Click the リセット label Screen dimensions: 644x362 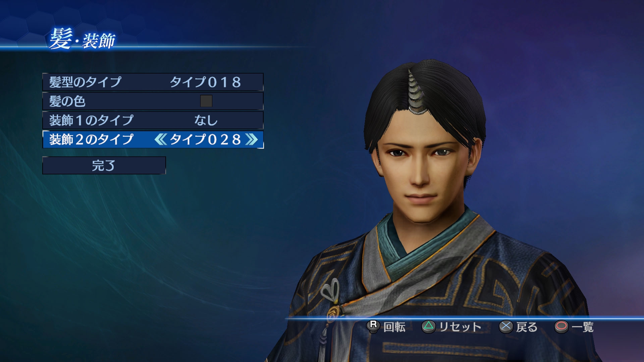460,327
